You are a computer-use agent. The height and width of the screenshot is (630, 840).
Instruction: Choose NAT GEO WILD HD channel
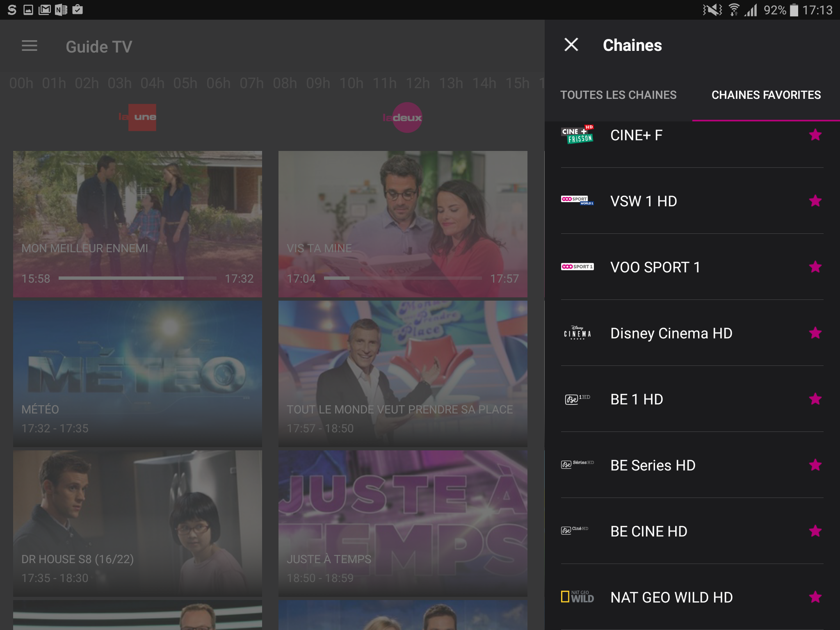[x=671, y=598]
